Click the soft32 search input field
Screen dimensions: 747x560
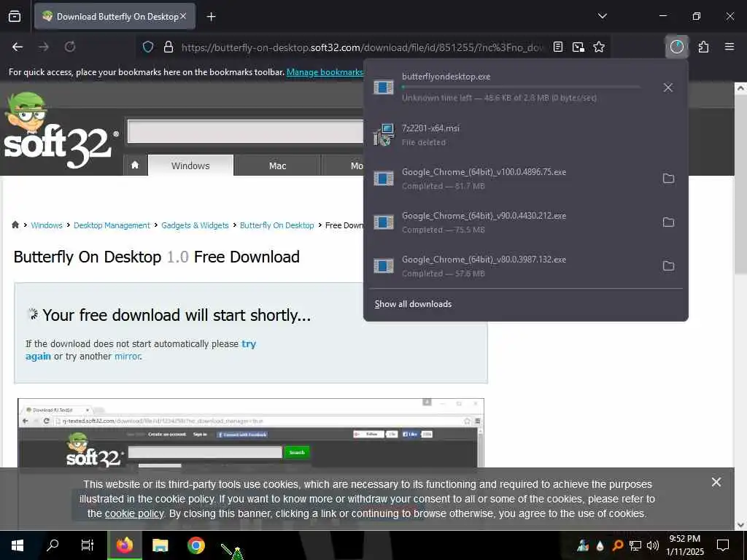(x=246, y=131)
